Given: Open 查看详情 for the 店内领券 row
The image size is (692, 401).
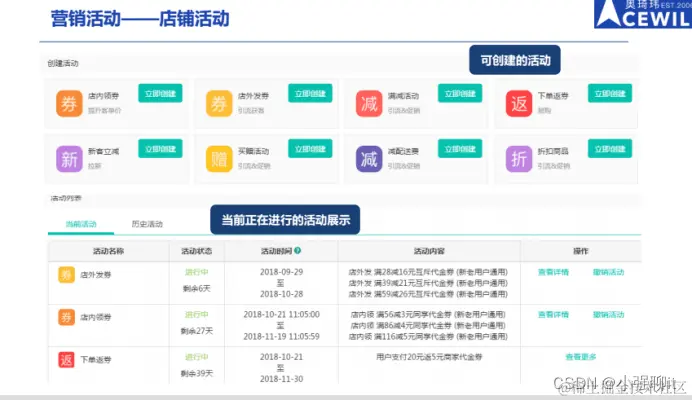Looking at the screenshot, I should pyautogui.click(x=553, y=315).
